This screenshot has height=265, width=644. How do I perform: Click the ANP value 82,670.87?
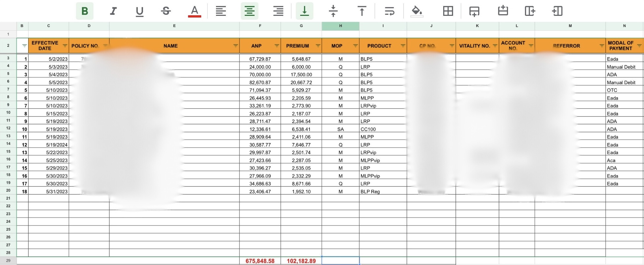tap(260, 83)
